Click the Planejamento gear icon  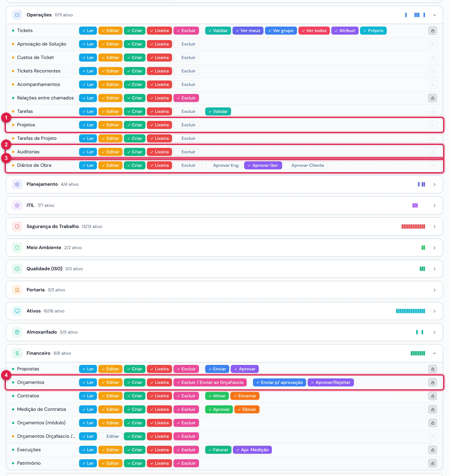17,184
